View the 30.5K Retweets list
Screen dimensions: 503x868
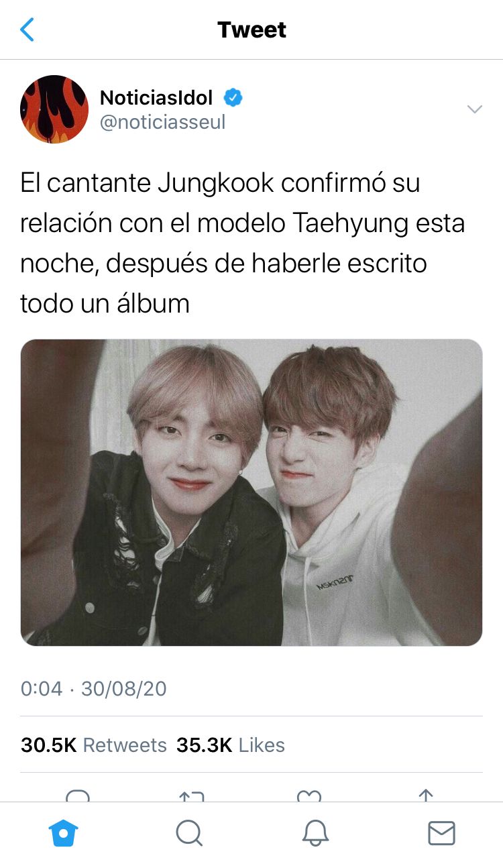pos(94,745)
